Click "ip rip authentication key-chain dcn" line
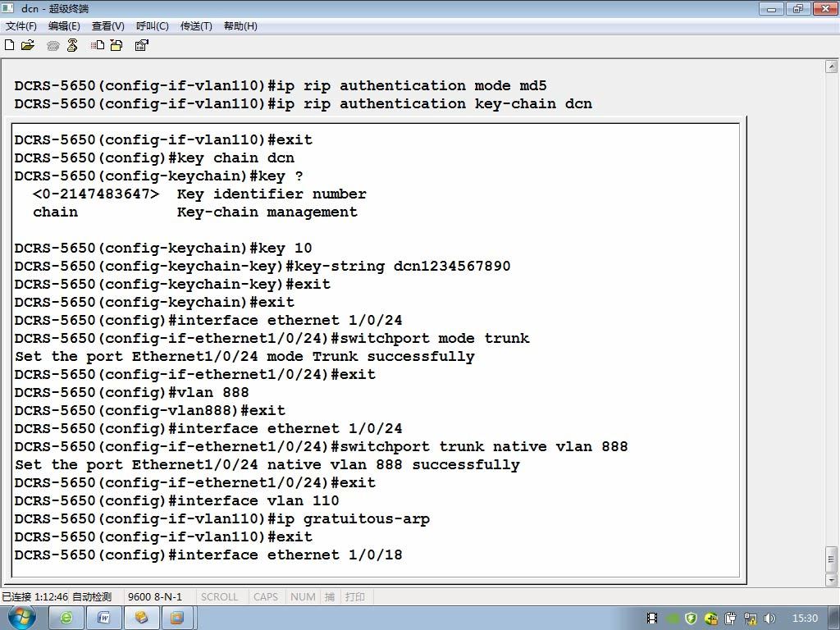 (x=304, y=104)
